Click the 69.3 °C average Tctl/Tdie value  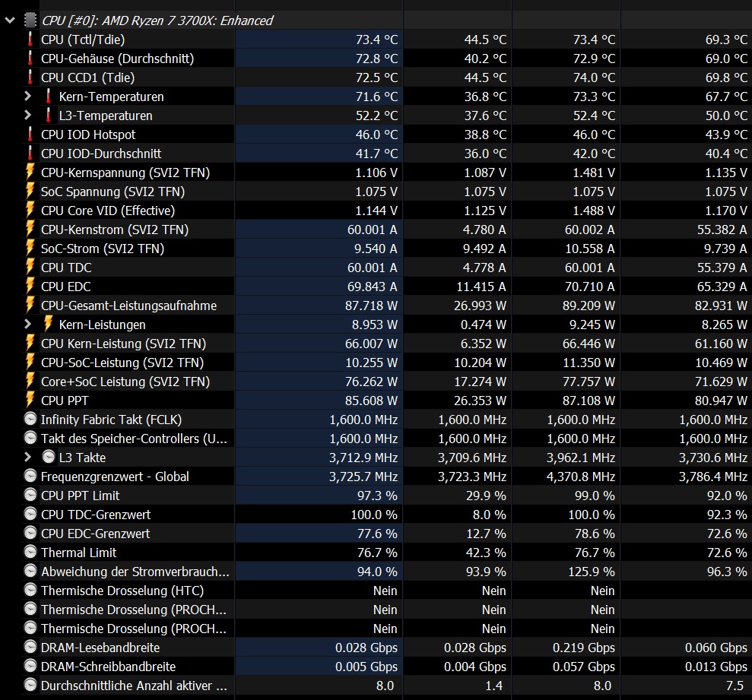tap(726, 40)
